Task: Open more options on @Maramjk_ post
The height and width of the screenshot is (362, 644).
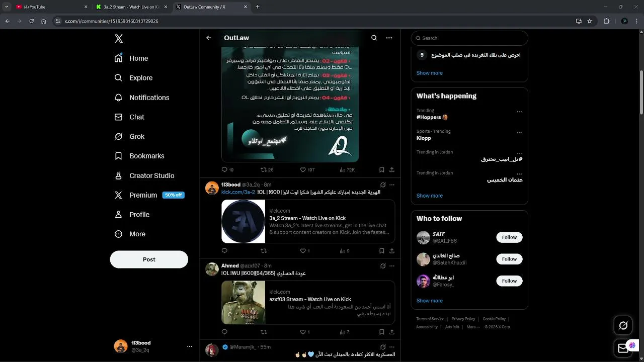Action: [392, 347]
